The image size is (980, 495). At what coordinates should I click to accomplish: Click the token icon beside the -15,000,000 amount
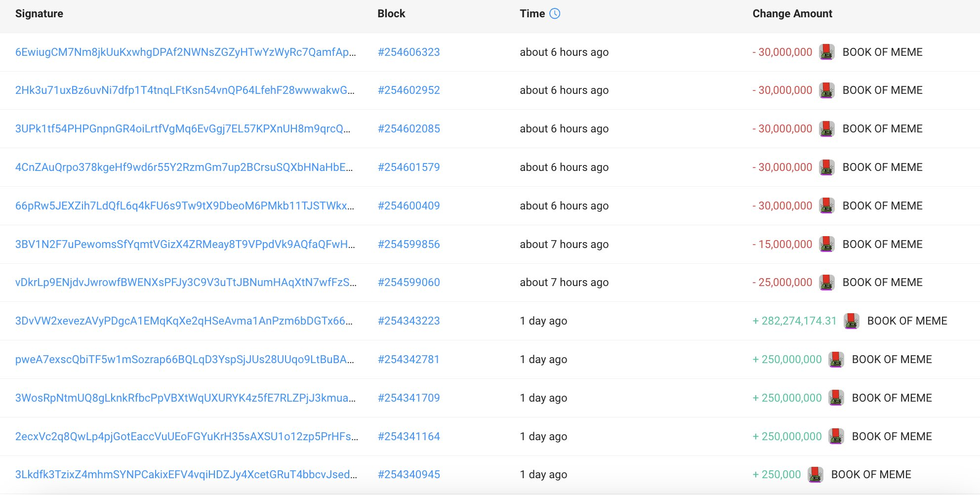[x=827, y=245]
